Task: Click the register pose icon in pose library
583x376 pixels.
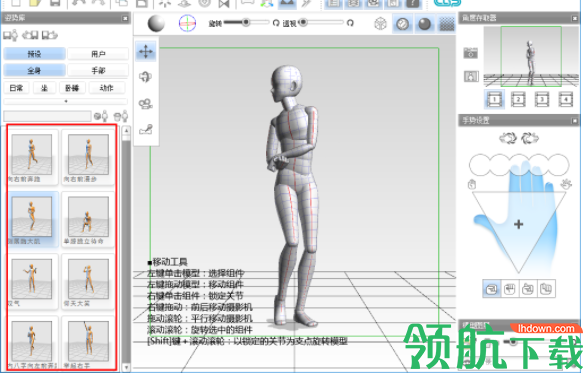Action: coord(10,35)
